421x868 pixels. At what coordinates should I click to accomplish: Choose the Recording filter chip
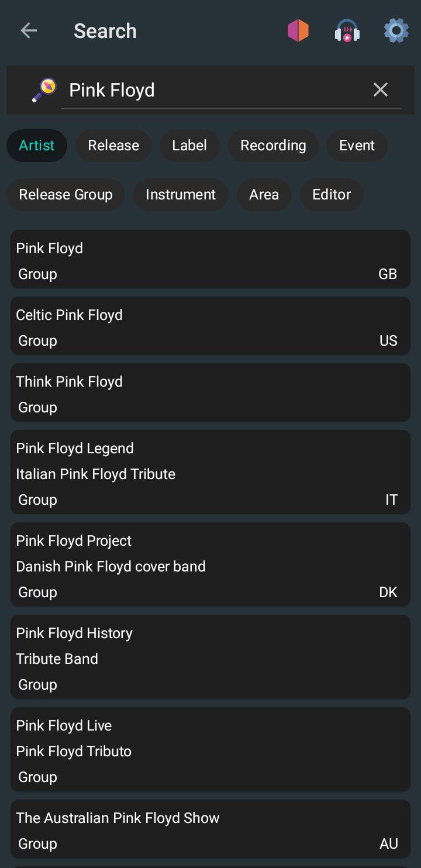point(273,146)
